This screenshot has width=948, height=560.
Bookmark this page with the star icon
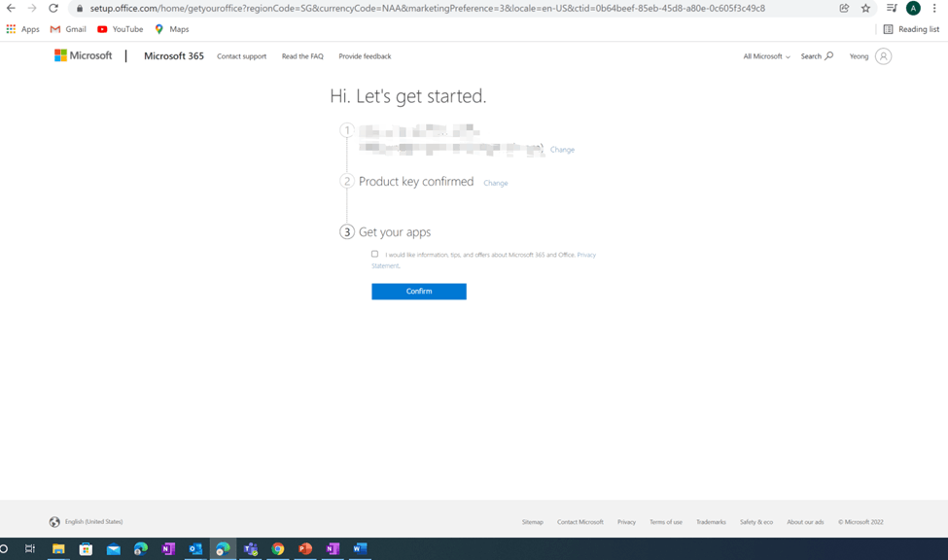pyautogui.click(x=865, y=8)
